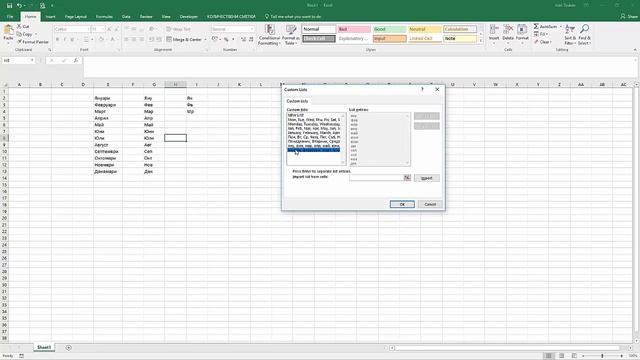Image resolution: width=640 pixels, height=360 pixels.
Task: Open the Name Box dropdown arrow
Action: pyautogui.click(x=32, y=60)
